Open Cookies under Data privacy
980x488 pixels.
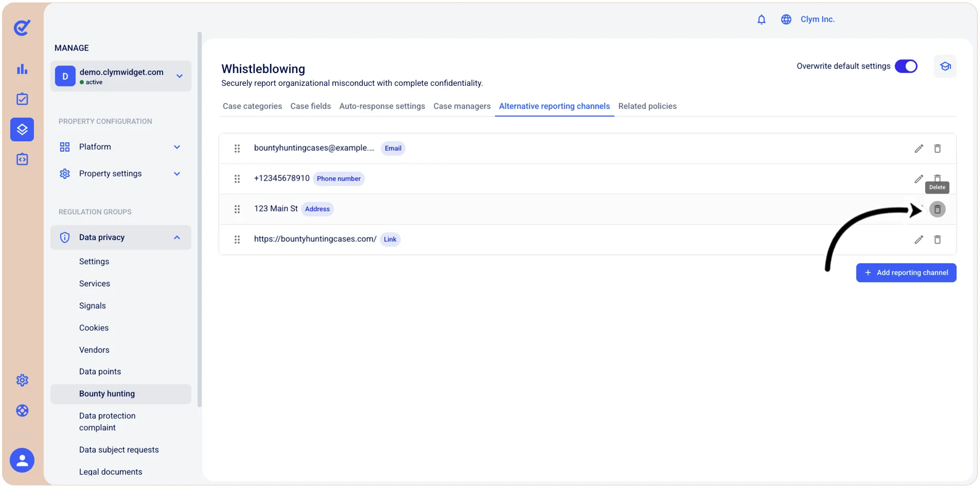click(94, 328)
